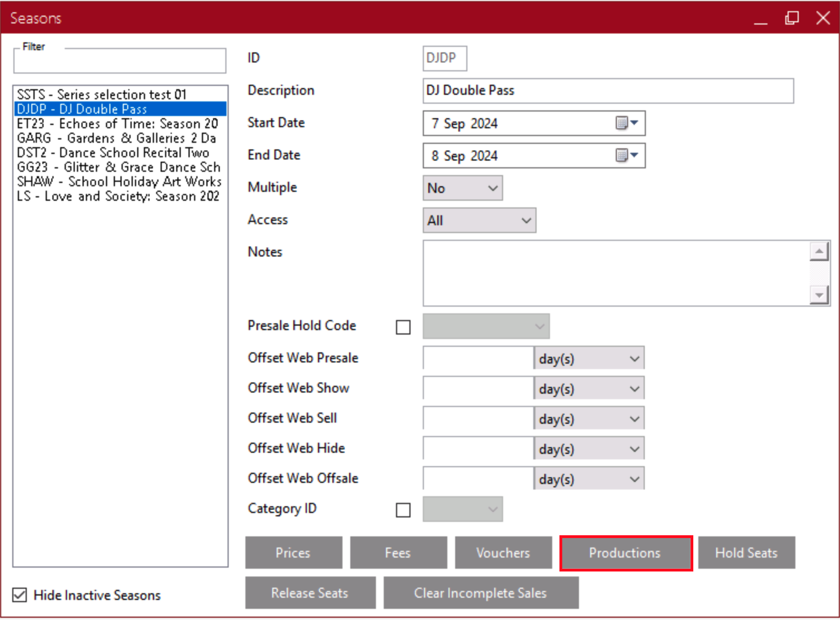This screenshot has height=620, width=840.
Task: Click the Prices button
Action: (x=293, y=553)
